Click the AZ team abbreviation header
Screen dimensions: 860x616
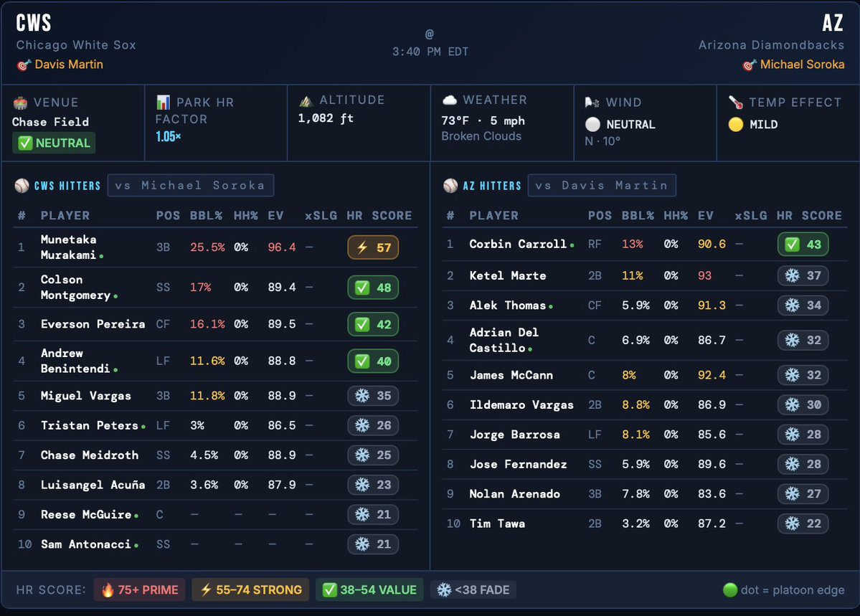833,23
